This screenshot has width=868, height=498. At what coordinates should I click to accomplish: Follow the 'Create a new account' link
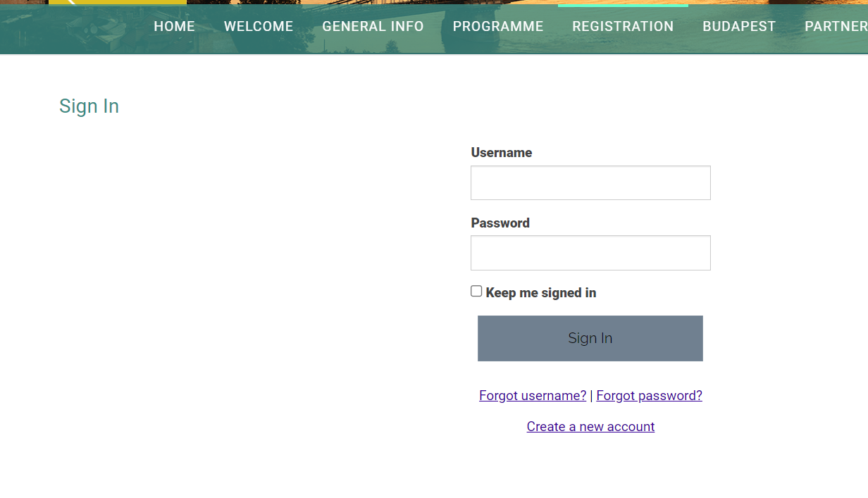point(590,427)
